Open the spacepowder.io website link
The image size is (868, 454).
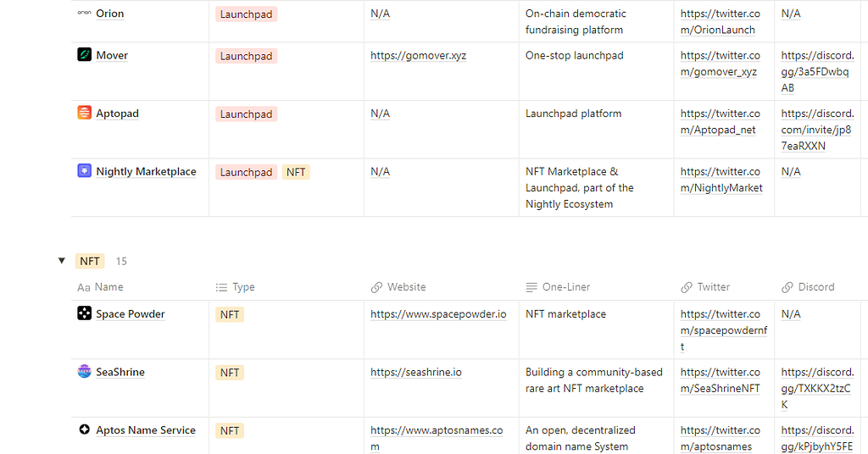pos(438,314)
